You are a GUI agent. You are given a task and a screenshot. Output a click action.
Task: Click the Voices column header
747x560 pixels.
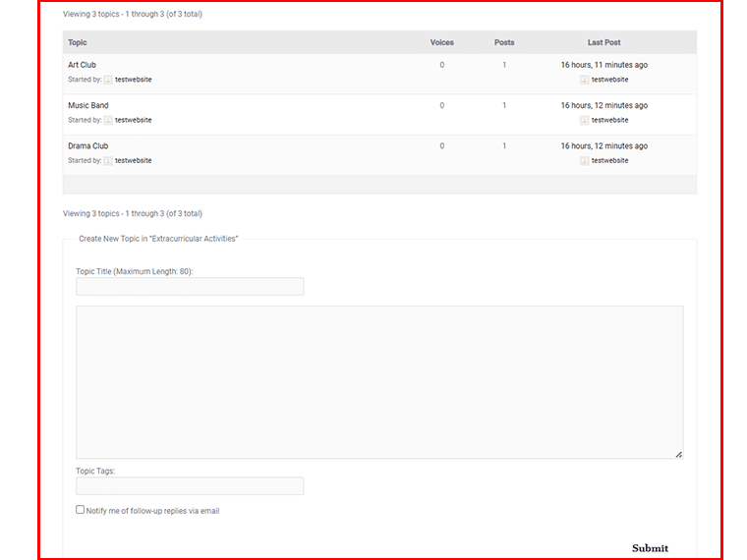pos(441,42)
